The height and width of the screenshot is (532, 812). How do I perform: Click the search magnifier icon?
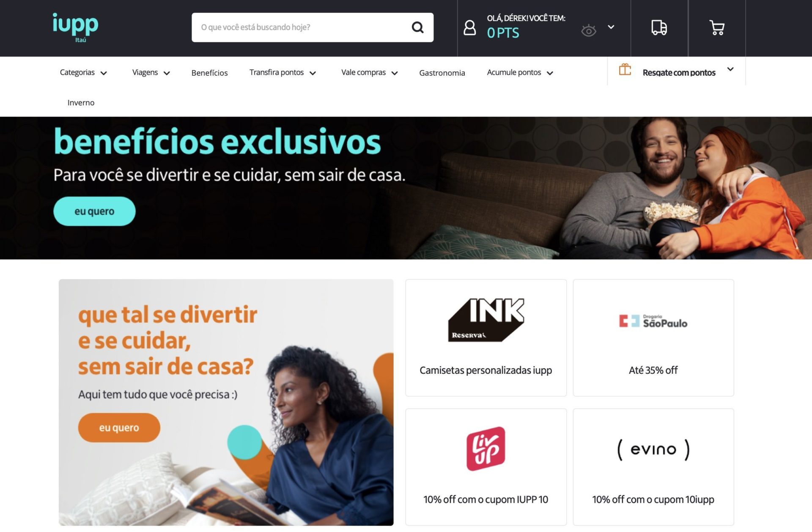click(x=417, y=27)
